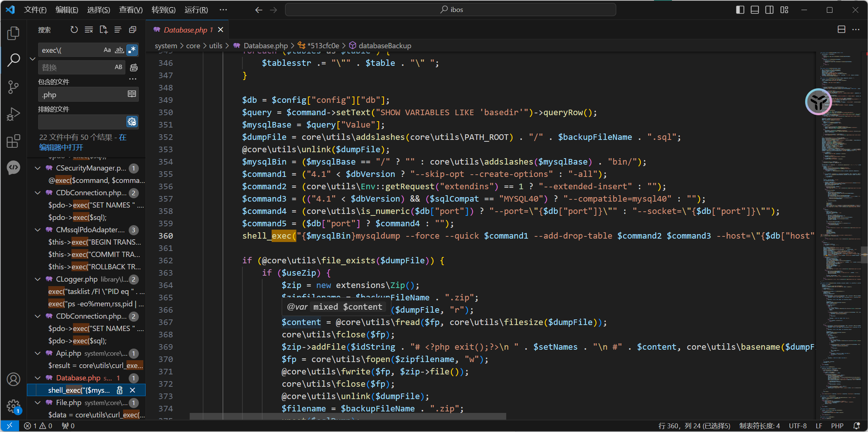Refresh the search results
The width and height of the screenshot is (868, 432).
(x=74, y=30)
